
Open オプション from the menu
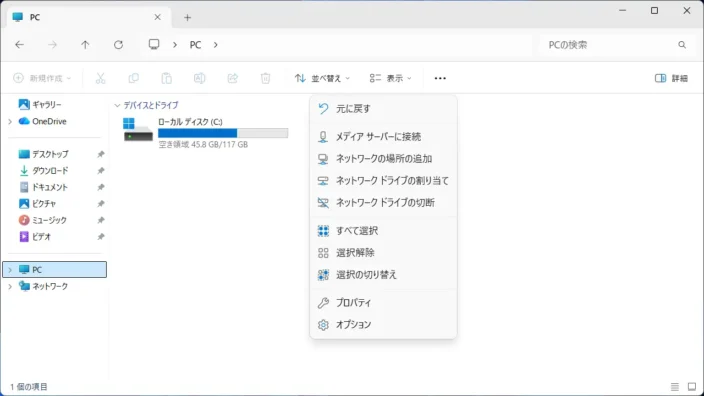383,325
